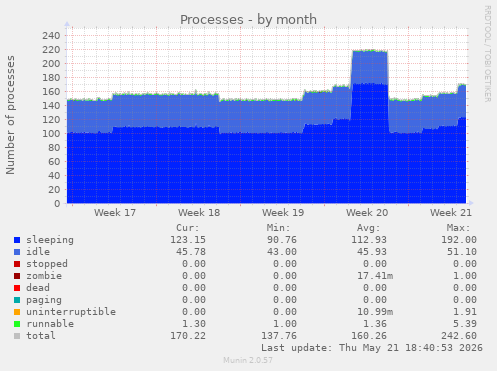Click sleeping minimum value 90.76
Image resolution: width=497 pixels, height=371 pixels.
point(282,240)
